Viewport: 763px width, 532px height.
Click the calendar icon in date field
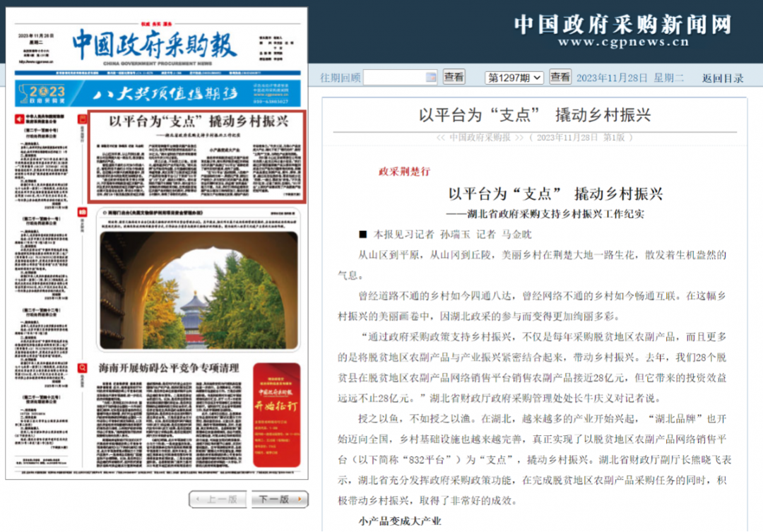(x=432, y=78)
